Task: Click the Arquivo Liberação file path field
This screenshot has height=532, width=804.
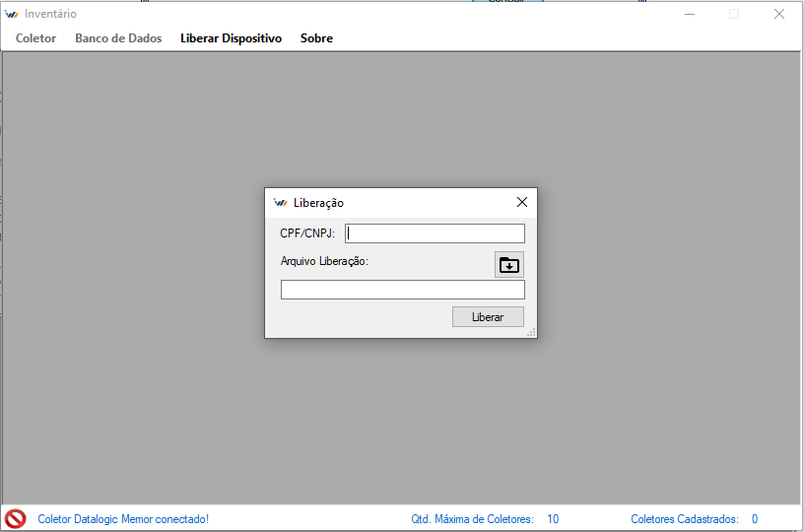Action: pyautogui.click(x=402, y=290)
